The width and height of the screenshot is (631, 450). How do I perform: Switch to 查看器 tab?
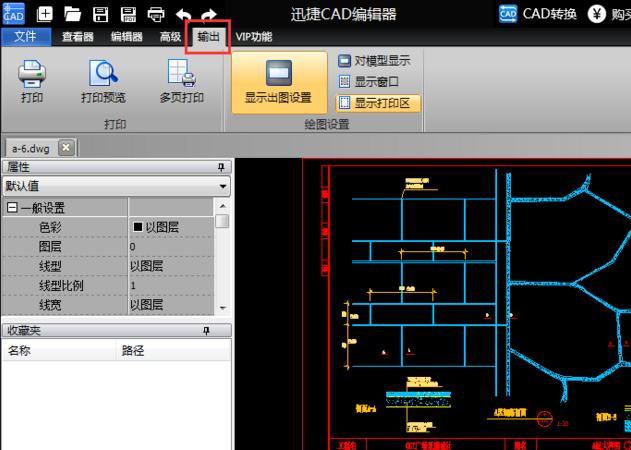[77, 37]
